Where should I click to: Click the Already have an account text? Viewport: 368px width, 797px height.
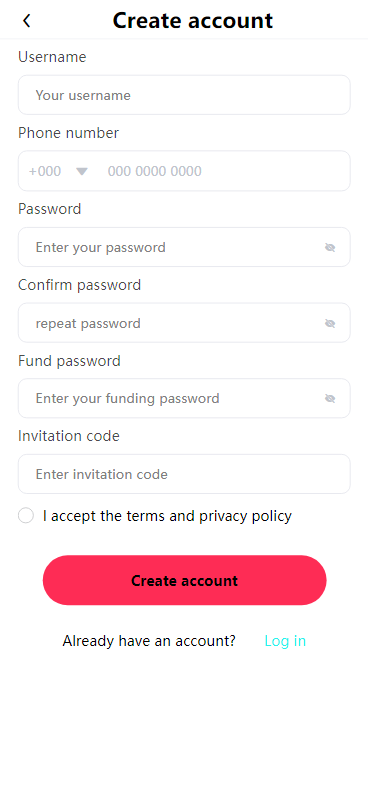coord(149,641)
